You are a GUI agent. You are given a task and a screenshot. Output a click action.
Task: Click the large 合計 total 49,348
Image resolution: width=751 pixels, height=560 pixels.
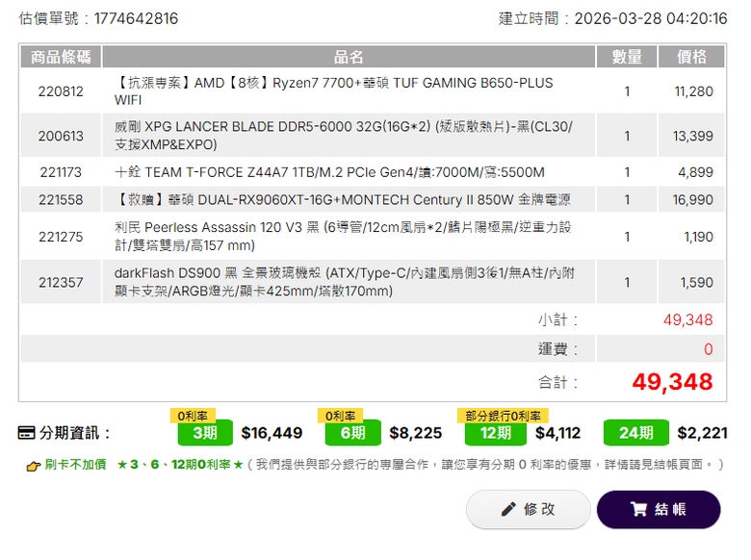(x=672, y=382)
